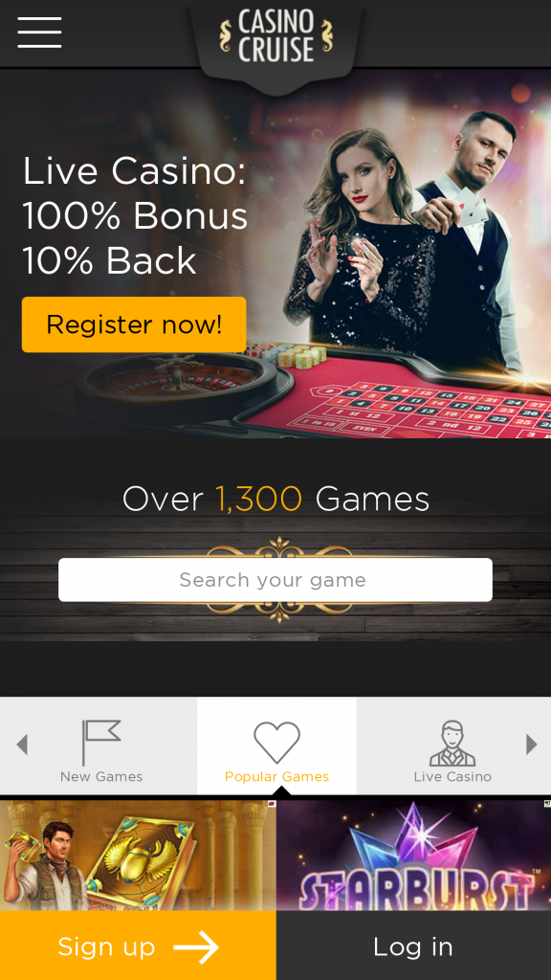Click the right seahorse emblem in logo
The width and height of the screenshot is (551, 980).
click(x=326, y=35)
